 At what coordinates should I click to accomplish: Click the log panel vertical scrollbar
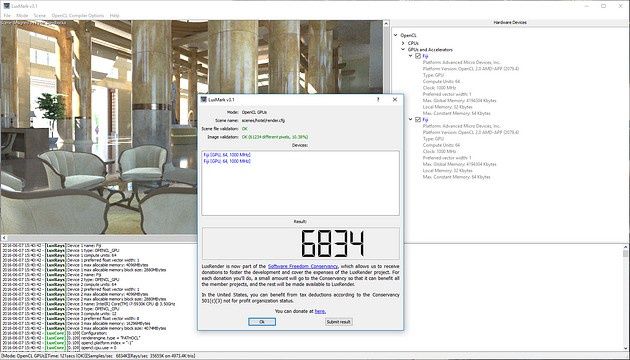click(x=625, y=297)
